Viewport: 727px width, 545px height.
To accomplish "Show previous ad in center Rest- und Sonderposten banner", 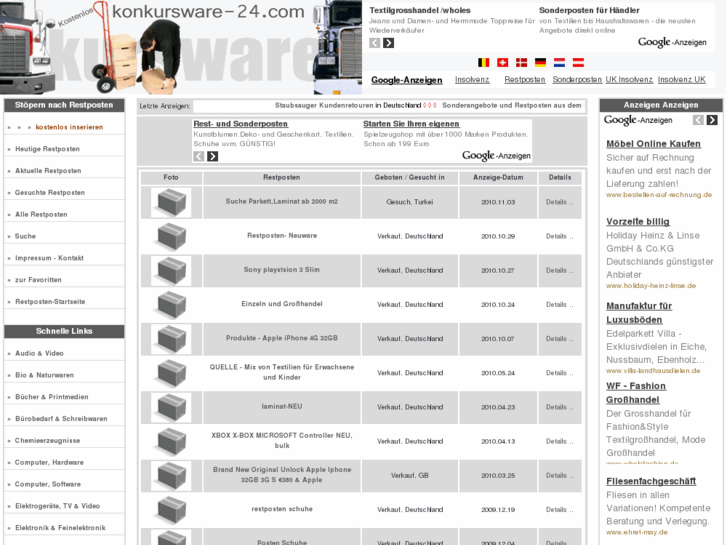I will click(198, 156).
